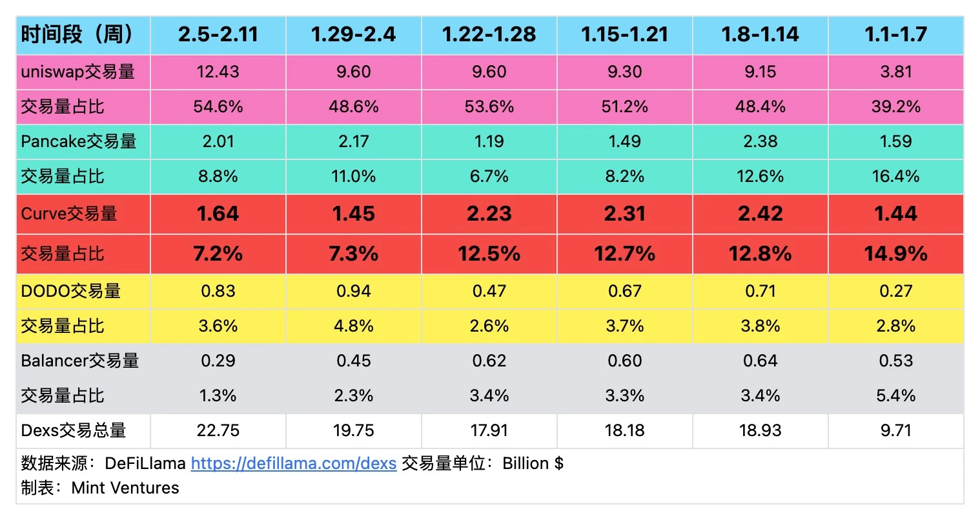Click the "uniswap交易量" row label
980x520 pixels.
(77, 72)
